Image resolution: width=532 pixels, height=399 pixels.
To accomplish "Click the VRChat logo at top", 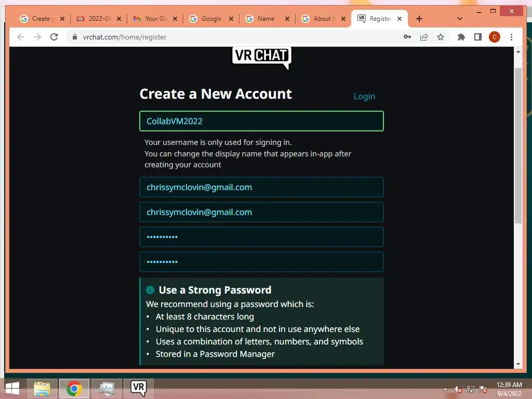I will [262, 57].
